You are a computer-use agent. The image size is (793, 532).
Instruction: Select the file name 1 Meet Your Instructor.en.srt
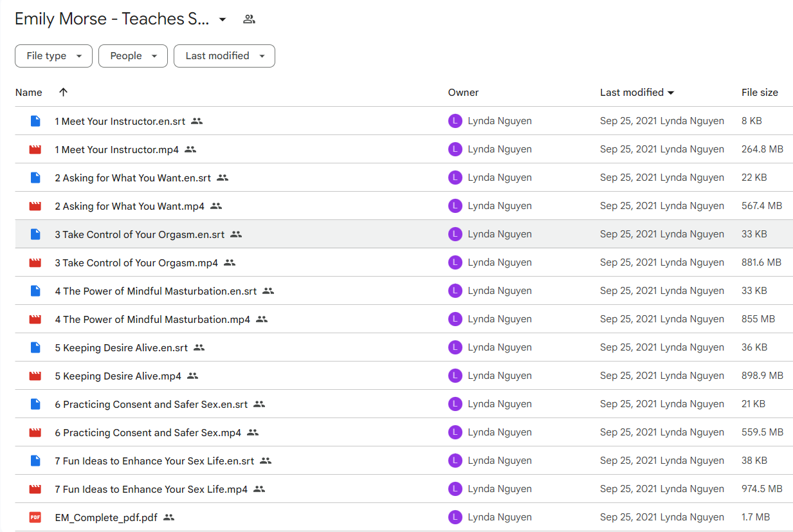click(x=120, y=121)
